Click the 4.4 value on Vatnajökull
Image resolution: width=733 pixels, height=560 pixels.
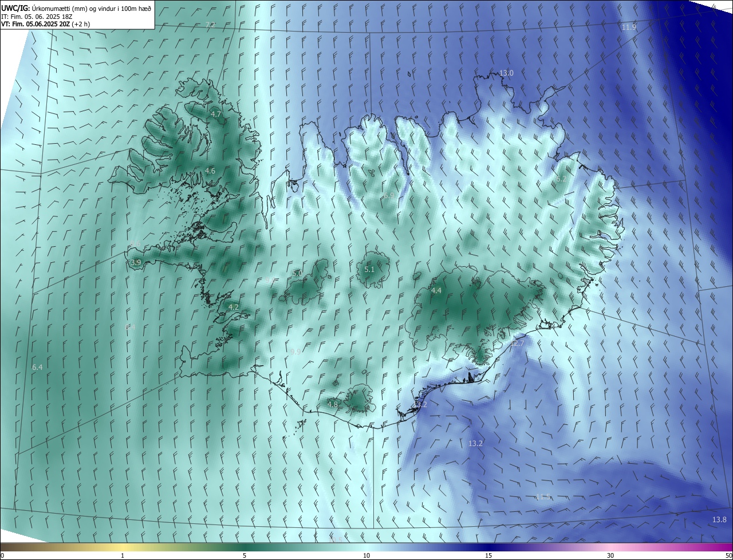click(x=436, y=291)
